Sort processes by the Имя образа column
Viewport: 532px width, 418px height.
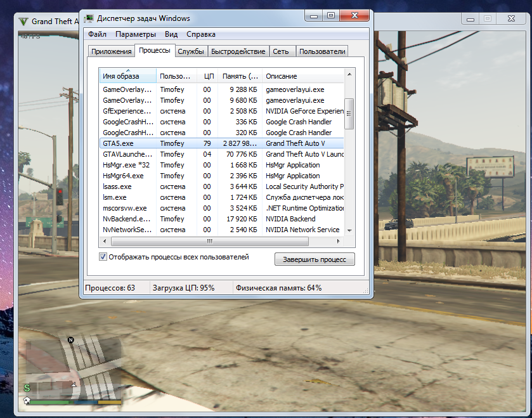coord(127,76)
